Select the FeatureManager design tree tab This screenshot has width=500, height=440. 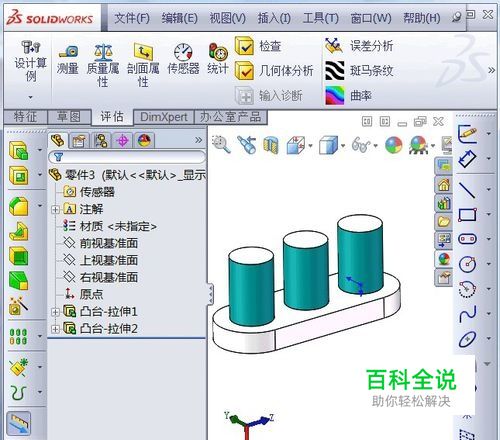point(58,141)
